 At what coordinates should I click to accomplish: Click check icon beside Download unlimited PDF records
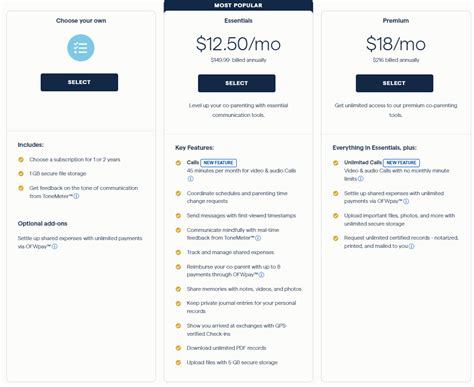click(x=178, y=348)
